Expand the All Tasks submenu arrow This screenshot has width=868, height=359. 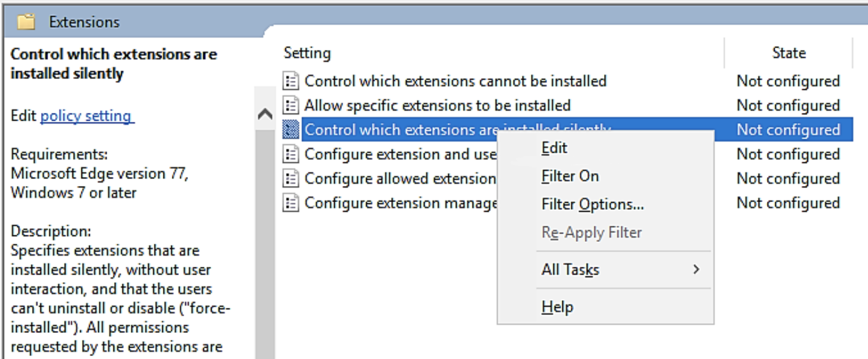tap(696, 270)
